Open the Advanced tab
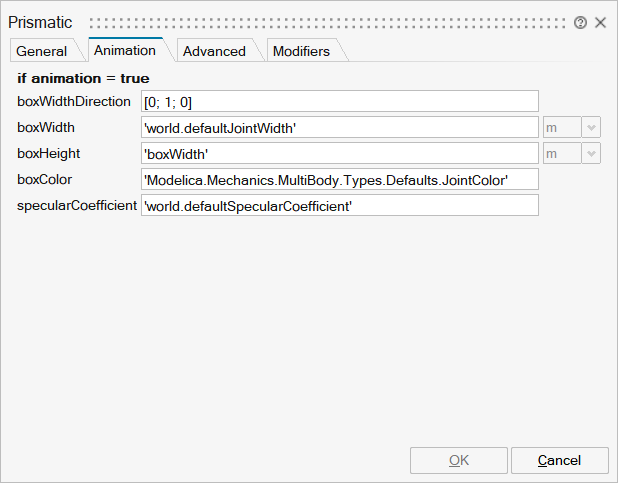Viewport: 618px width, 483px height. coord(214,51)
